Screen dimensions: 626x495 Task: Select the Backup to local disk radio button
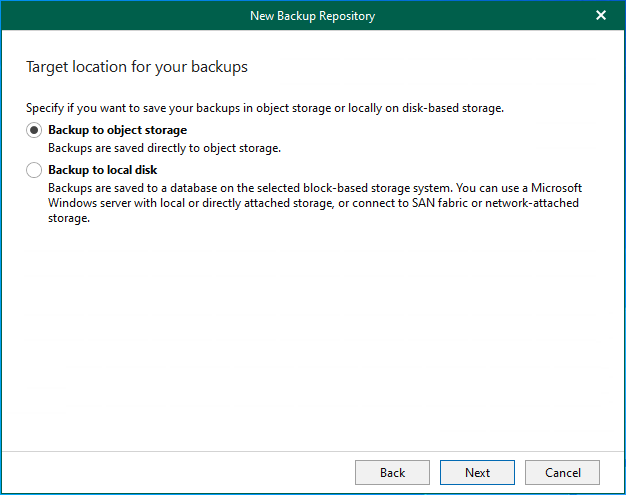click(35, 170)
